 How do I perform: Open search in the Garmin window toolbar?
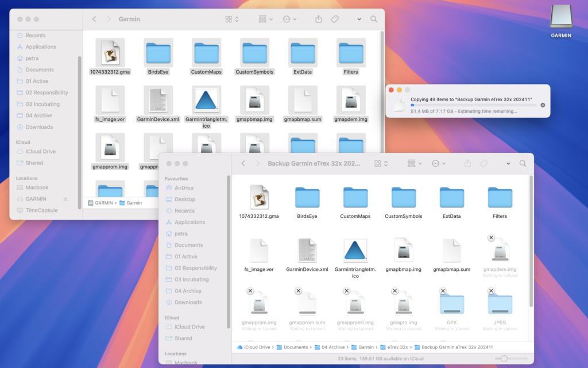(373, 19)
